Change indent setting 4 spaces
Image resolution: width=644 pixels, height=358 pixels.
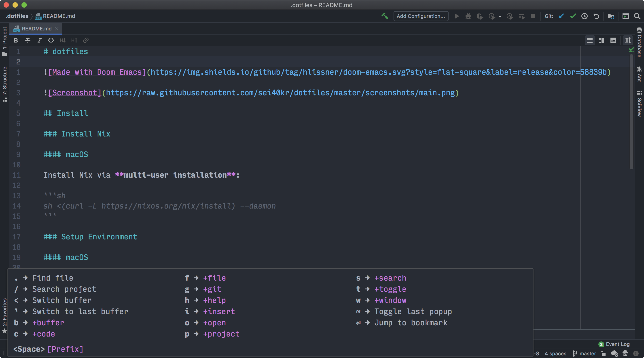555,354
